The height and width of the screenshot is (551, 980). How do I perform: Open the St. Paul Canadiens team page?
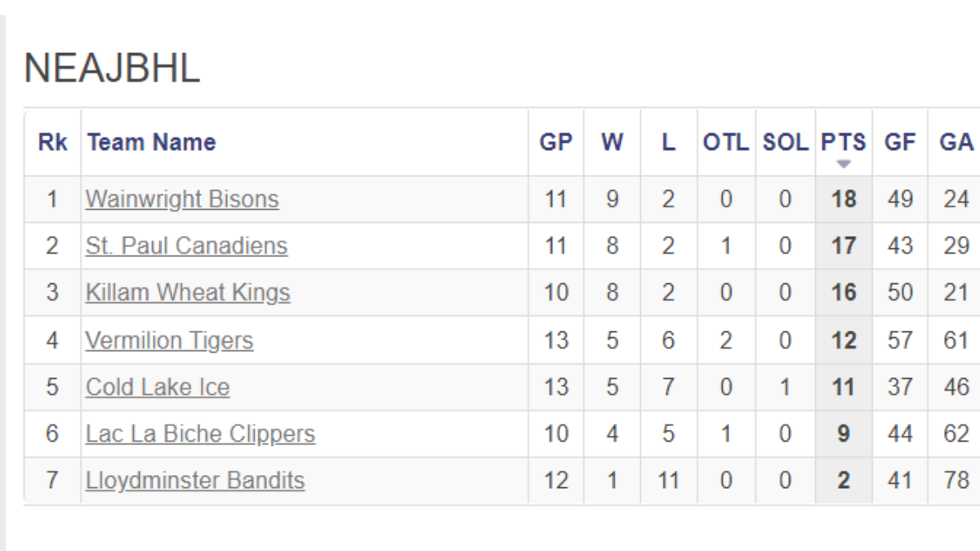coord(186,246)
